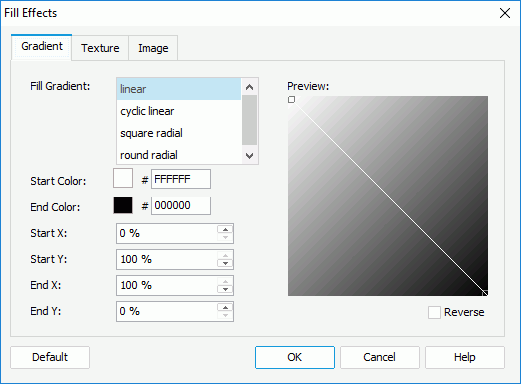Click the End Color hex field 000000
The height and width of the screenshot is (384, 521).
tap(181, 205)
